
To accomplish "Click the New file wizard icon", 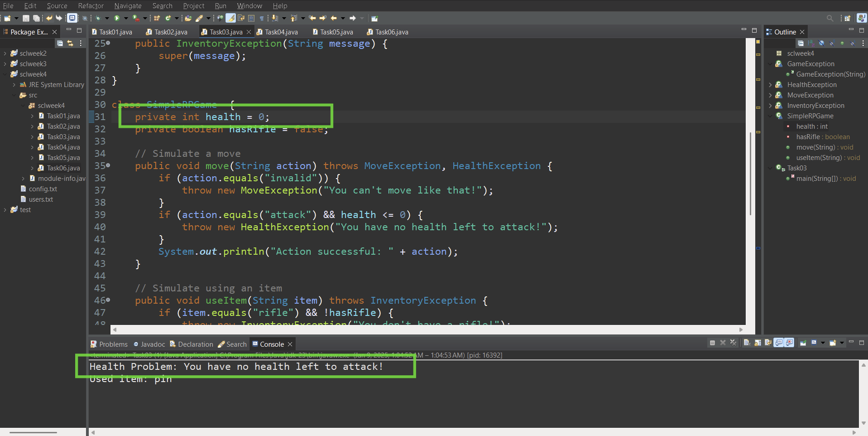I will point(7,18).
